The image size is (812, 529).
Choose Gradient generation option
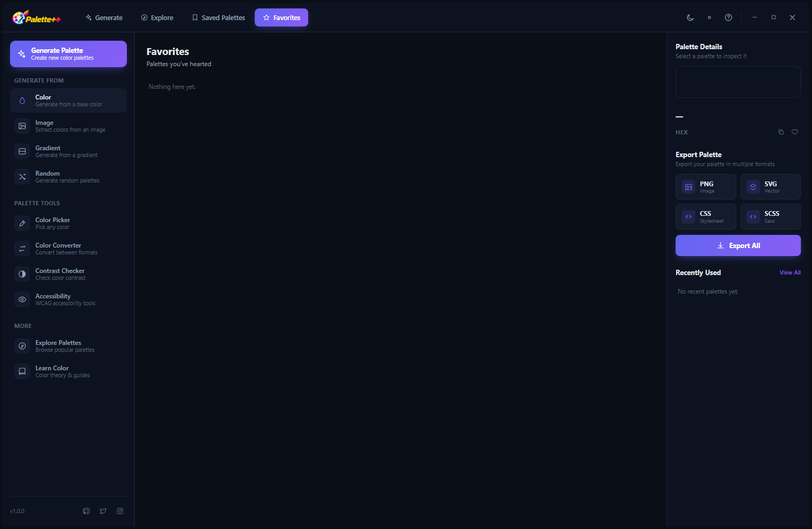(68, 151)
